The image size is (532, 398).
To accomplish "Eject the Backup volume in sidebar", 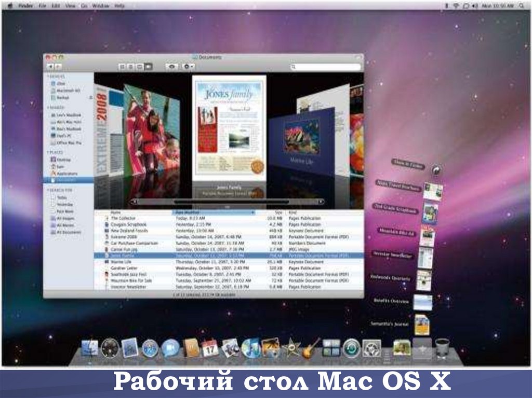I will click(x=90, y=98).
